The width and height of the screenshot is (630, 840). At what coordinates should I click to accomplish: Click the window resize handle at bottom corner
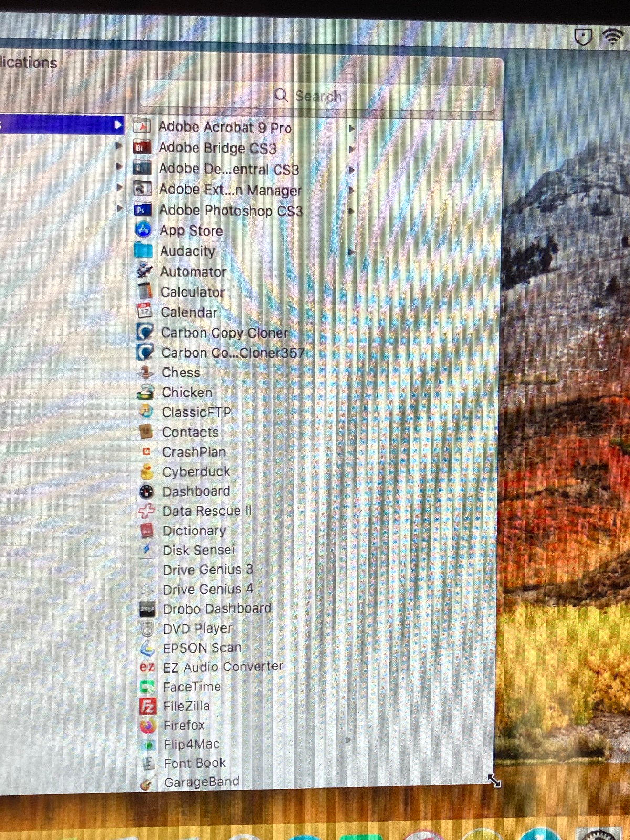coord(494,781)
